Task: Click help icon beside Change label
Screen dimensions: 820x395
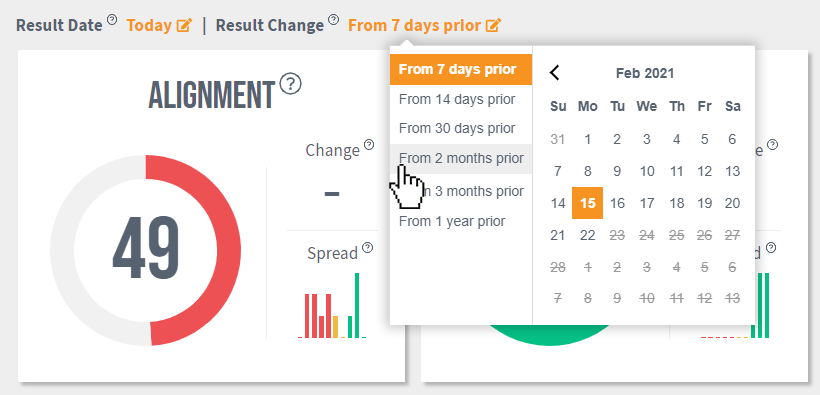Action: point(369,144)
